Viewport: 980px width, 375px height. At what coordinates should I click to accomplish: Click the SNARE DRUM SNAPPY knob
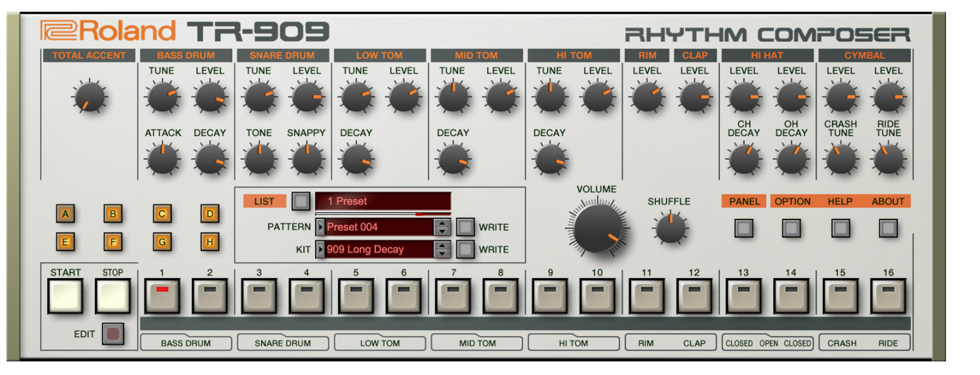pyautogui.click(x=307, y=159)
